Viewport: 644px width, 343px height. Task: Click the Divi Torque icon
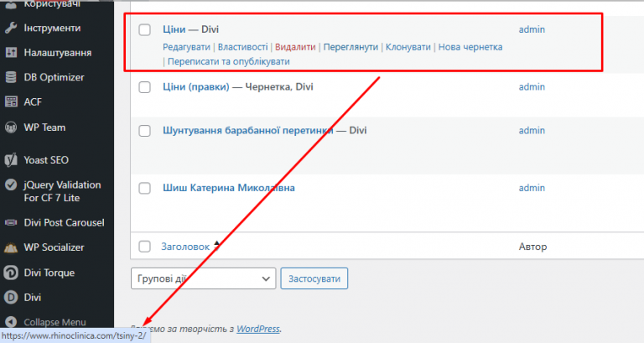(x=11, y=273)
